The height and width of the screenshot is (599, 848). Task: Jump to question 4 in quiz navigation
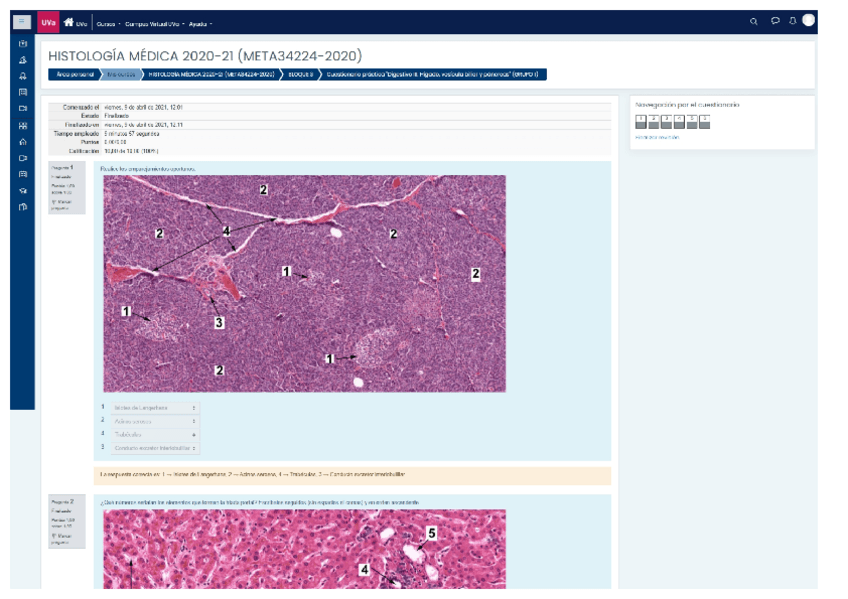coord(679,122)
